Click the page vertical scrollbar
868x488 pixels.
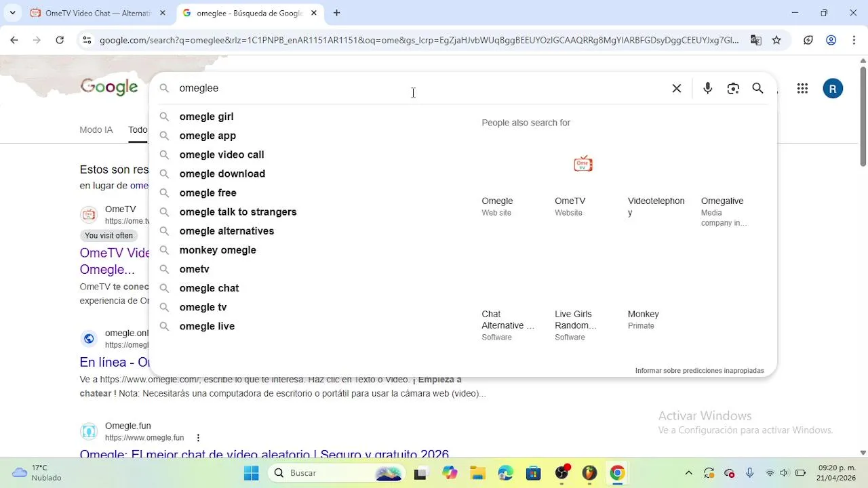coord(863,115)
